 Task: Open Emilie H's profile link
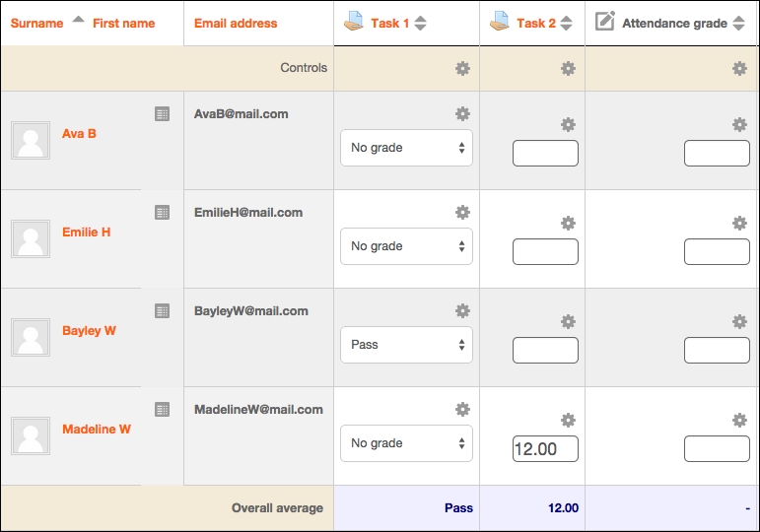pos(86,233)
